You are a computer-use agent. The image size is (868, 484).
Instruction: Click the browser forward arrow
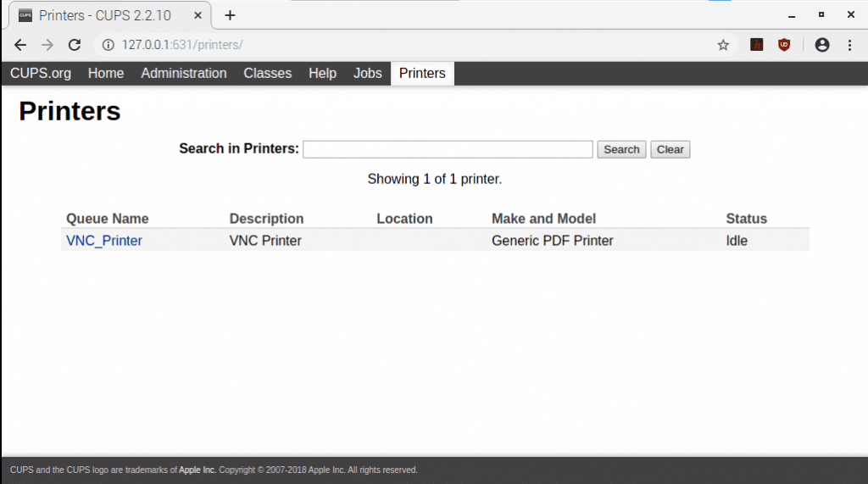coord(47,45)
